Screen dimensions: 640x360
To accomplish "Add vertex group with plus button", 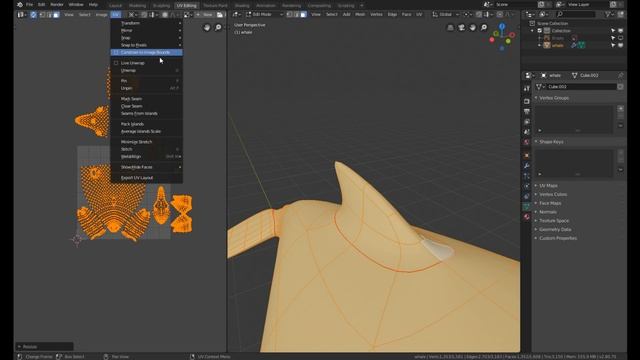I will pyautogui.click(x=620, y=109).
